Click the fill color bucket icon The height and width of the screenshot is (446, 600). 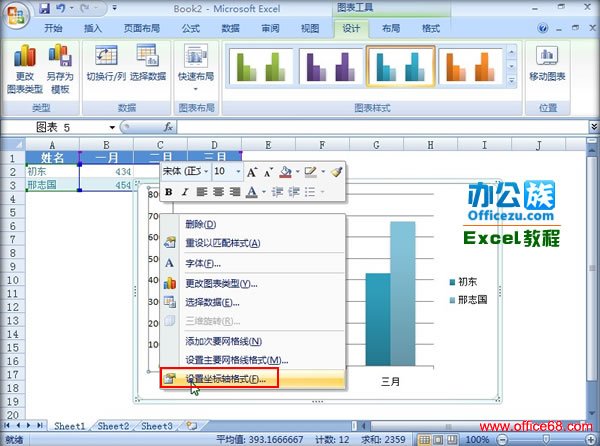(285, 172)
